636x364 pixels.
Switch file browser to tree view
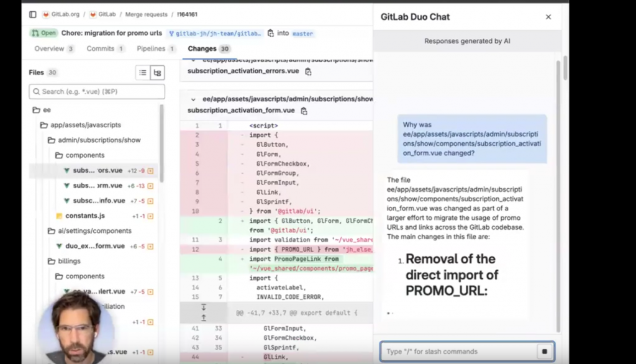coord(157,73)
